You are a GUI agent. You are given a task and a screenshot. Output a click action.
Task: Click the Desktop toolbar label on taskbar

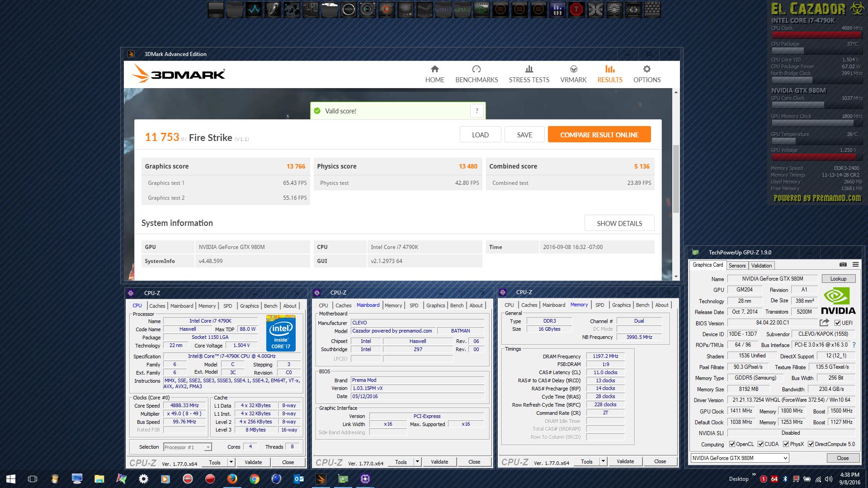[739, 479]
